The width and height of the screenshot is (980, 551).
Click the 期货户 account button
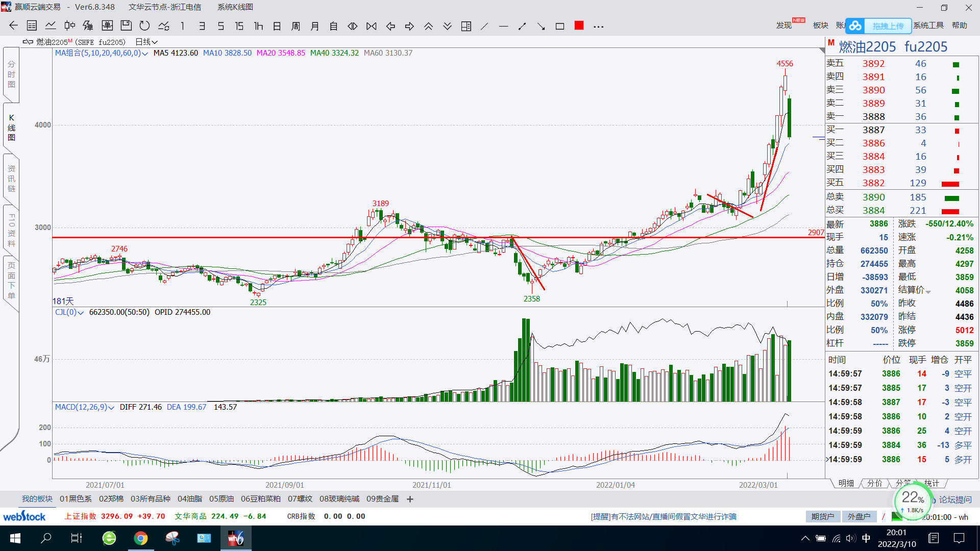tap(823, 517)
